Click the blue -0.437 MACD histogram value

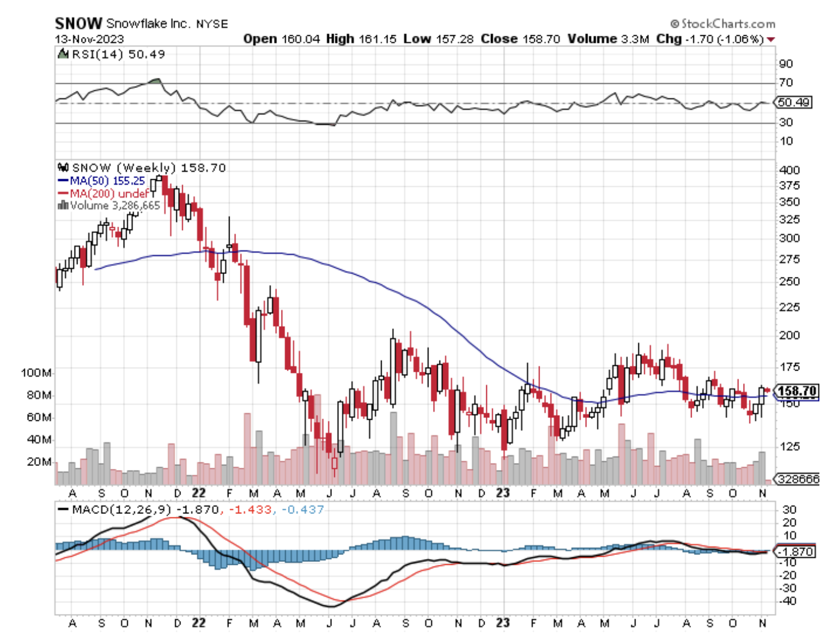[302, 509]
